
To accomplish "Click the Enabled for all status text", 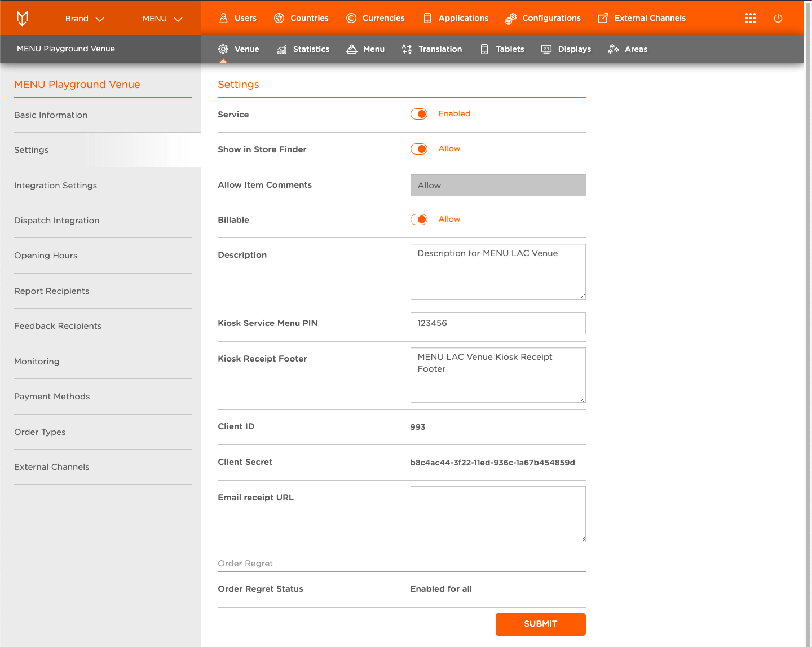I will pyautogui.click(x=441, y=589).
